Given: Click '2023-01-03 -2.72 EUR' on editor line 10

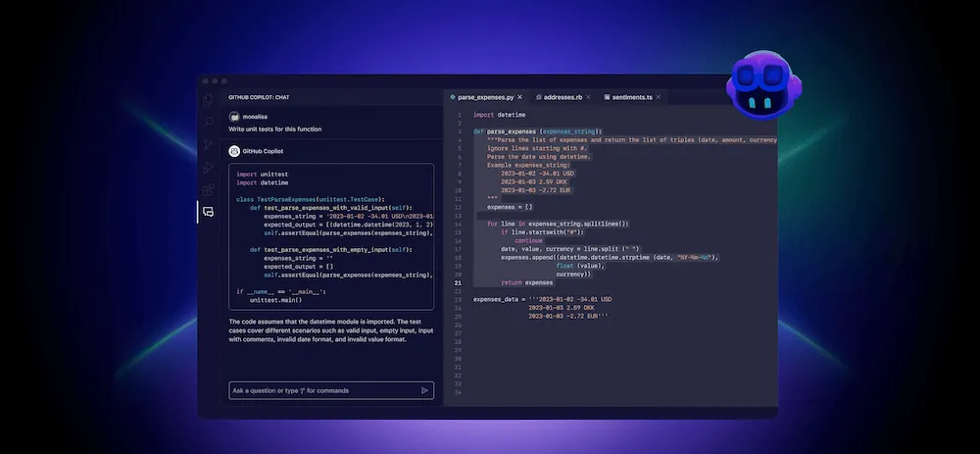Looking at the screenshot, I should click(536, 190).
